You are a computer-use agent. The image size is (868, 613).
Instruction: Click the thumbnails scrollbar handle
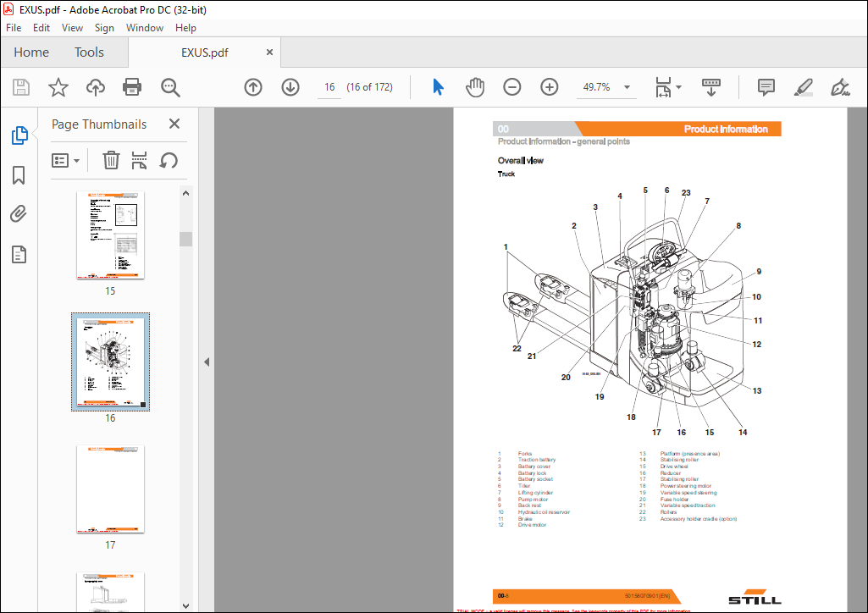(186, 239)
